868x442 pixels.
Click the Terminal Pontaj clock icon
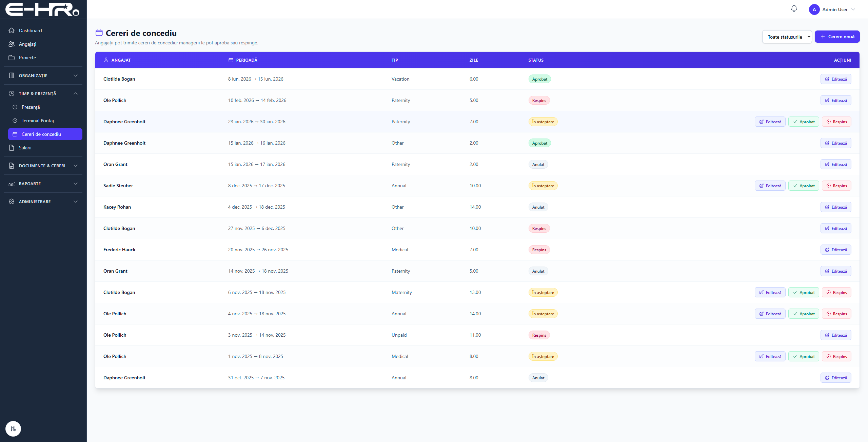15,121
